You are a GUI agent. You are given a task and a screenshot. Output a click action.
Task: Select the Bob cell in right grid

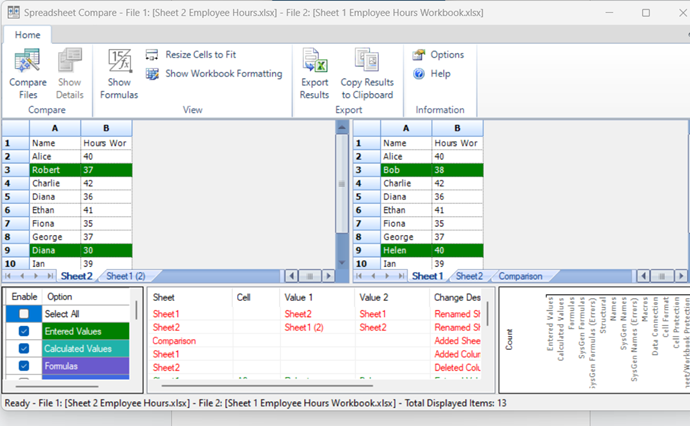coord(406,170)
